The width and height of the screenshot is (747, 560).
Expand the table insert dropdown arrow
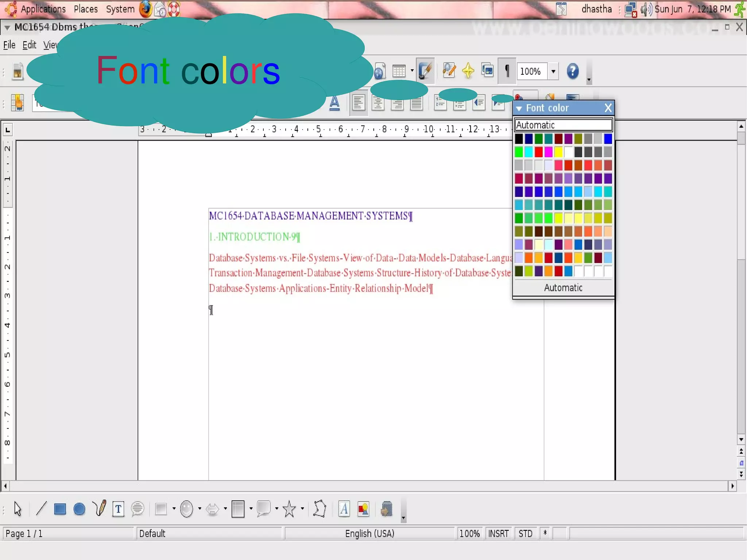click(x=412, y=71)
